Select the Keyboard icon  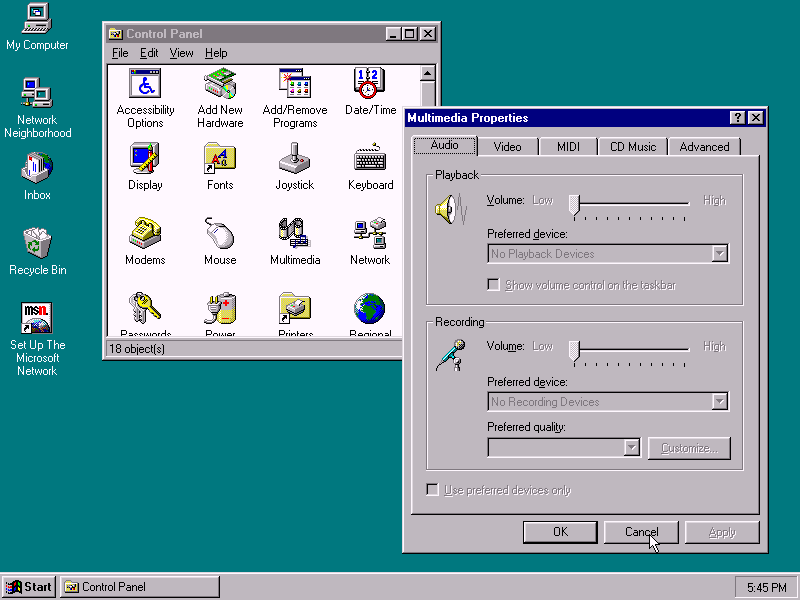tap(370, 157)
